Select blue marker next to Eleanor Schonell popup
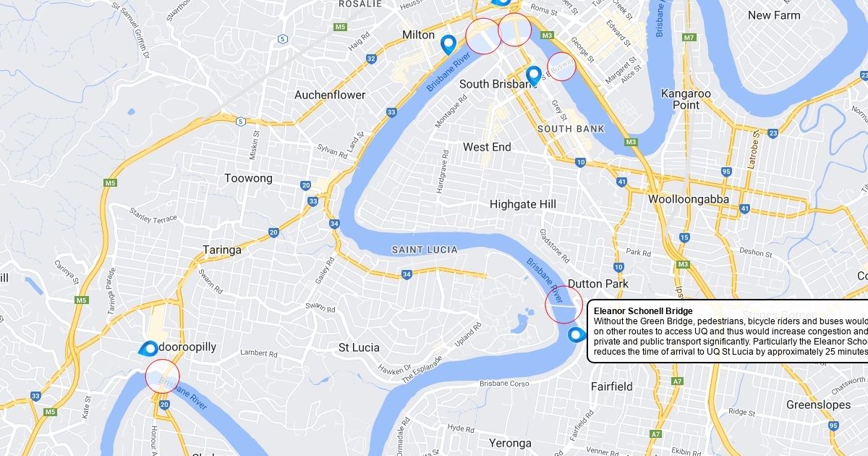The height and width of the screenshot is (456, 868). click(576, 334)
